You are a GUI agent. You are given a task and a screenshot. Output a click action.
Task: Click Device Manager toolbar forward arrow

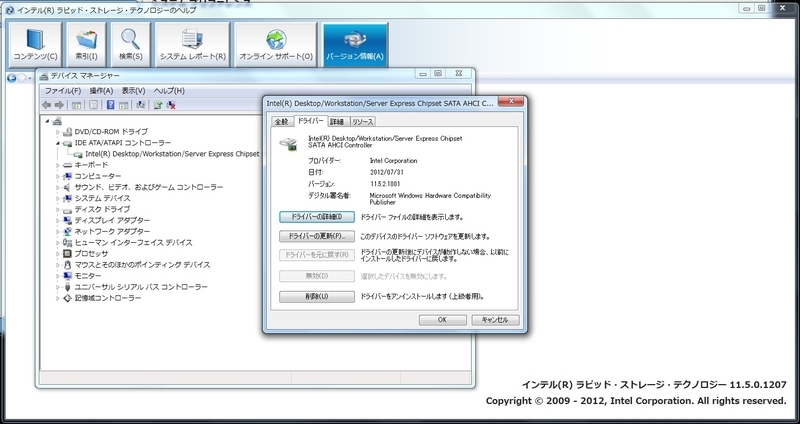click(59, 105)
